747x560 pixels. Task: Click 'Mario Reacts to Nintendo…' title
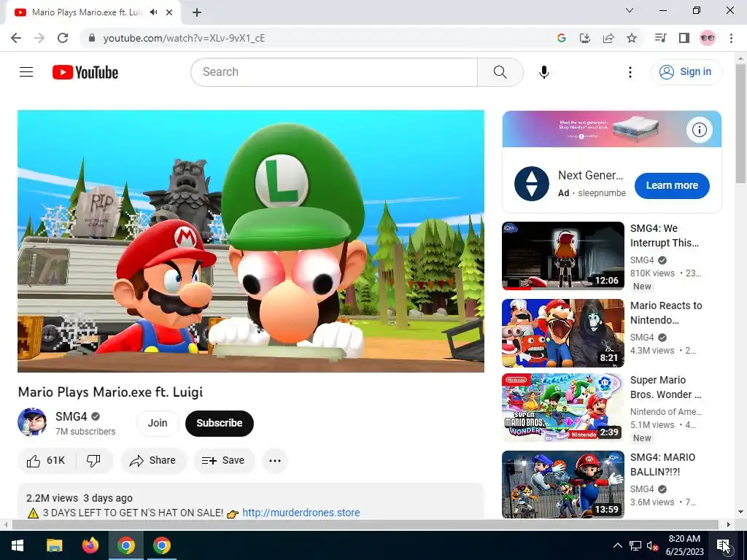[x=666, y=313]
